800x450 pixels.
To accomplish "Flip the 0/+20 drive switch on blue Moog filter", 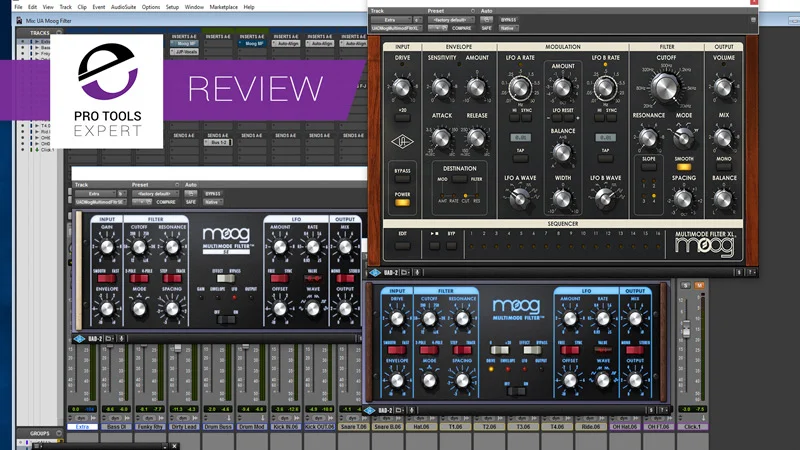I will click(x=499, y=350).
